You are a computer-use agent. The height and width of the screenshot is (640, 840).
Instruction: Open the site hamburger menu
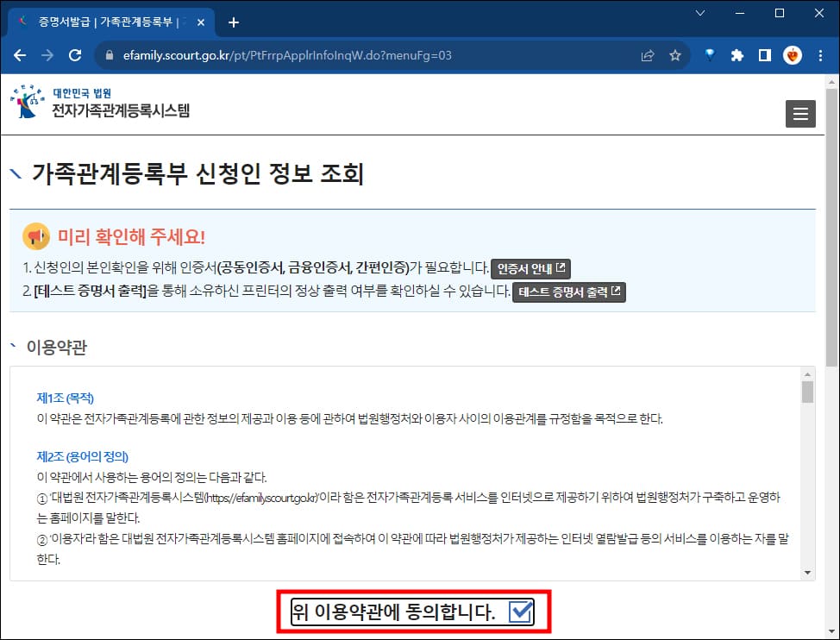800,113
